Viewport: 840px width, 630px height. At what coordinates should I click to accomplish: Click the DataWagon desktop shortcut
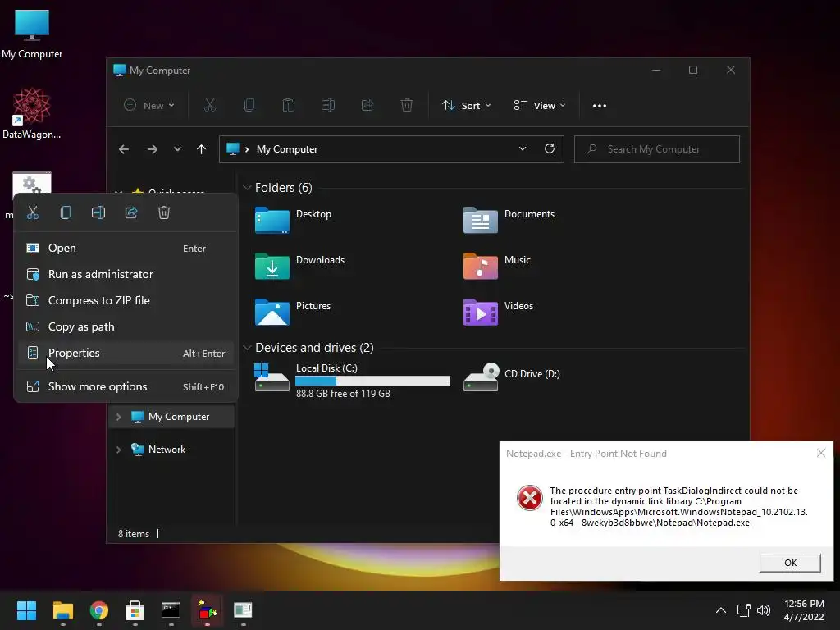pos(32,113)
